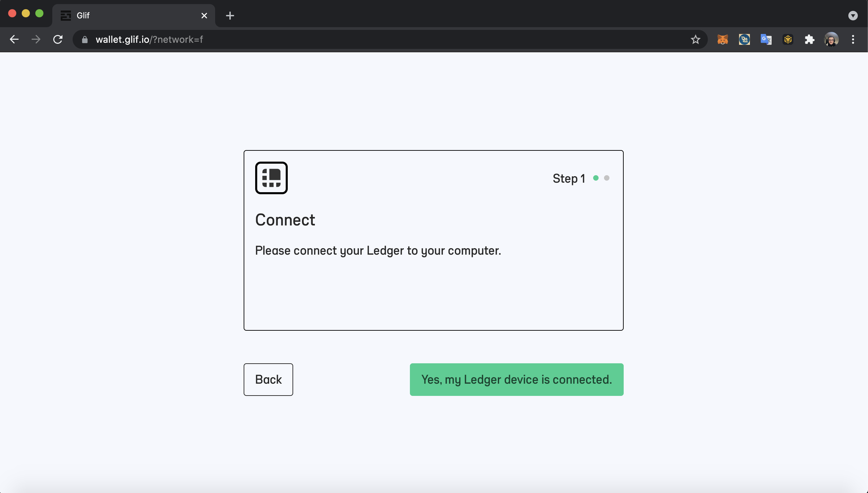This screenshot has height=493, width=868.
Task: Open the Google Translate extension icon
Action: 766,39
